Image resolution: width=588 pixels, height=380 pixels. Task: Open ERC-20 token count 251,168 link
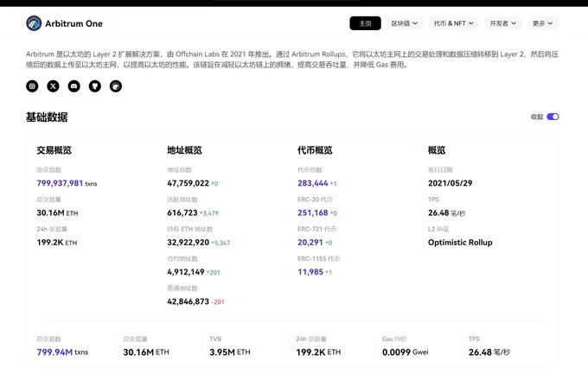313,212
